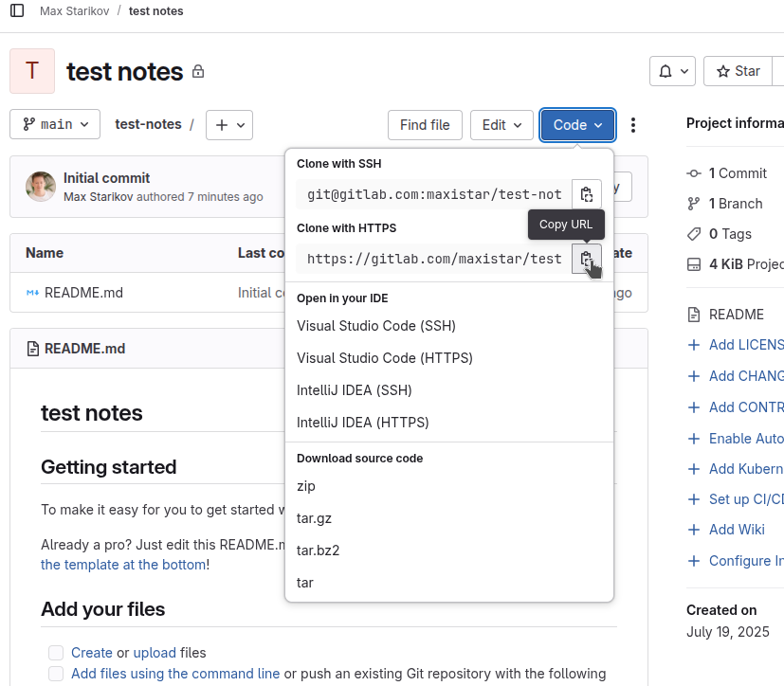This screenshot has width=784, height=686.
Task: Select IntelliJ IDEA (HTTPS) option
Action: [x=363, y=423]
